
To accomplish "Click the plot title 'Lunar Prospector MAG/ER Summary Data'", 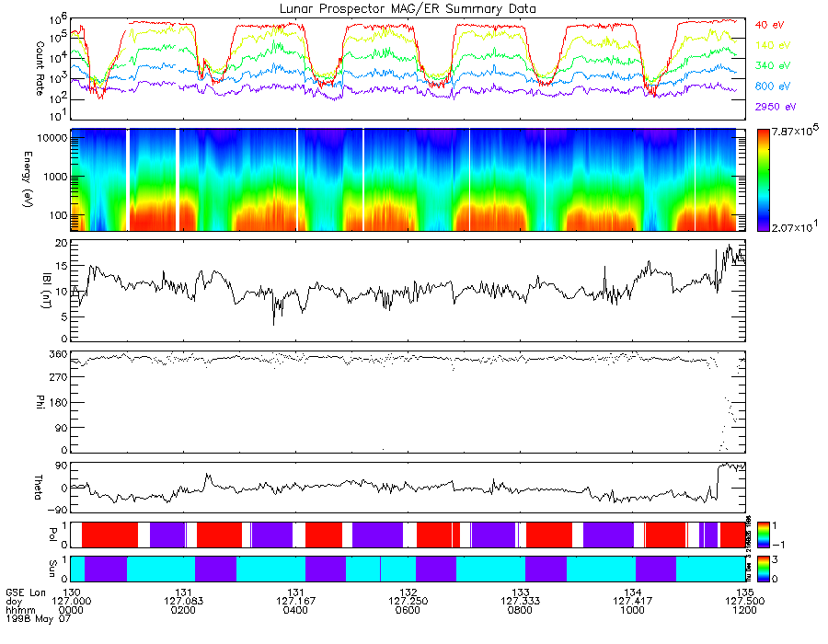I will point(408,9).
